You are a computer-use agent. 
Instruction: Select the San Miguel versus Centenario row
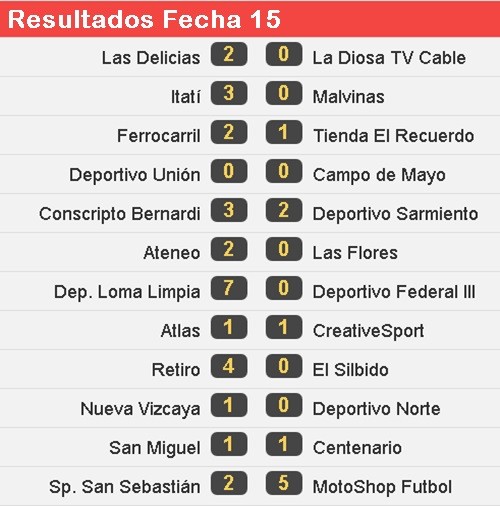(x=250, y=447)
